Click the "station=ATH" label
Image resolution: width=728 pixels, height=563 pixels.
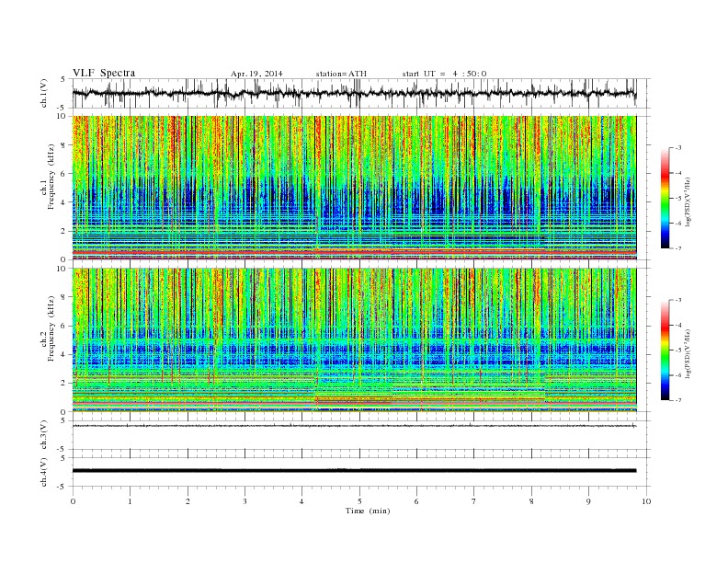[x=341, y=74]
